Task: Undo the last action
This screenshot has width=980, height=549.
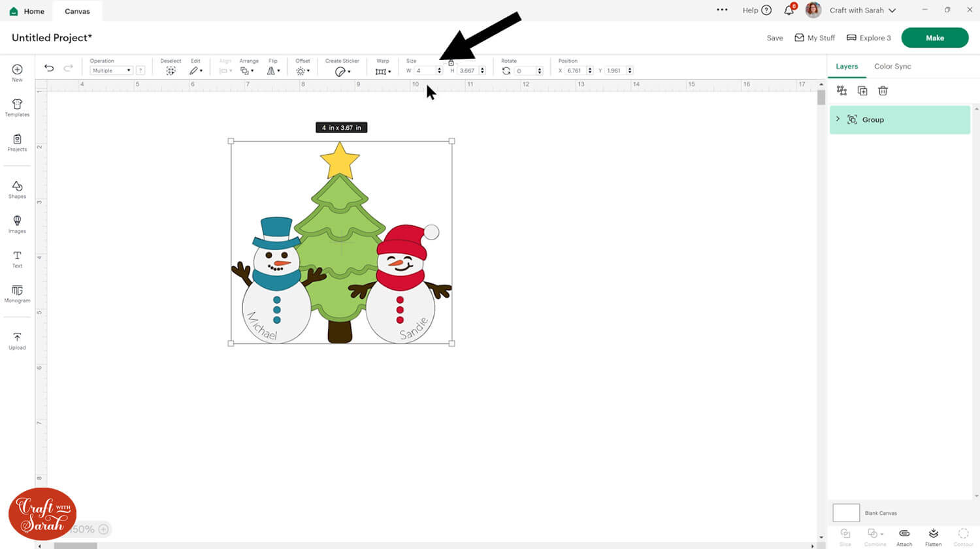Action: 49,68
